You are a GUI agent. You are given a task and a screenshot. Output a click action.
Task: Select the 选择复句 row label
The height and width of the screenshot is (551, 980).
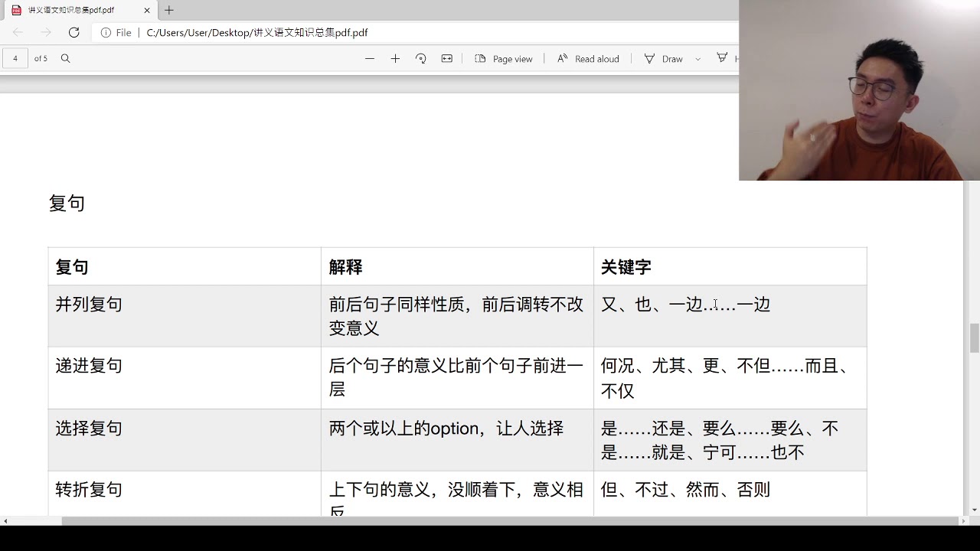tap(89, 428)
